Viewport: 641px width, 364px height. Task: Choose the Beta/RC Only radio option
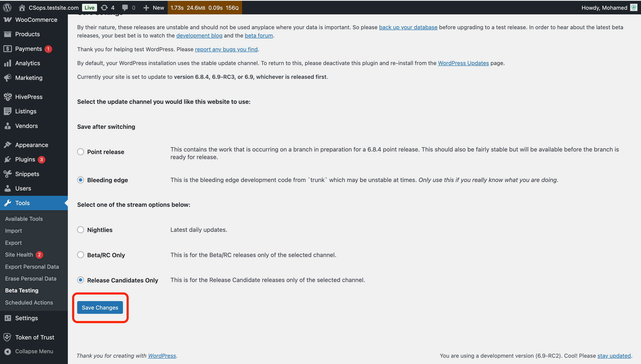point(81,255)
